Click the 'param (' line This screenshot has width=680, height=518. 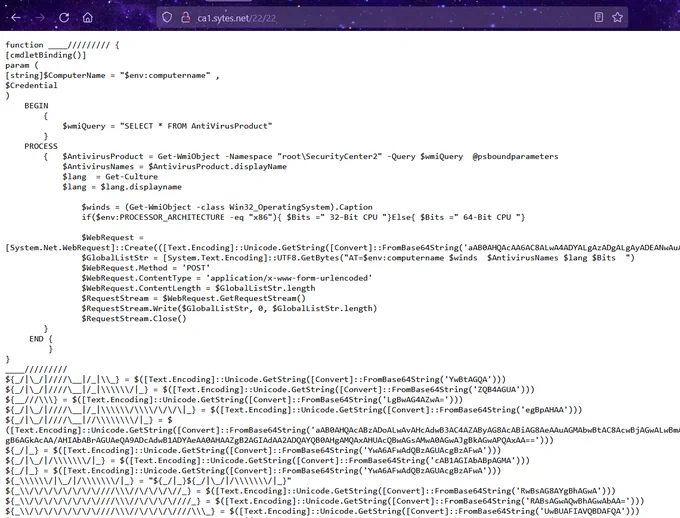[x=22, y=65]
